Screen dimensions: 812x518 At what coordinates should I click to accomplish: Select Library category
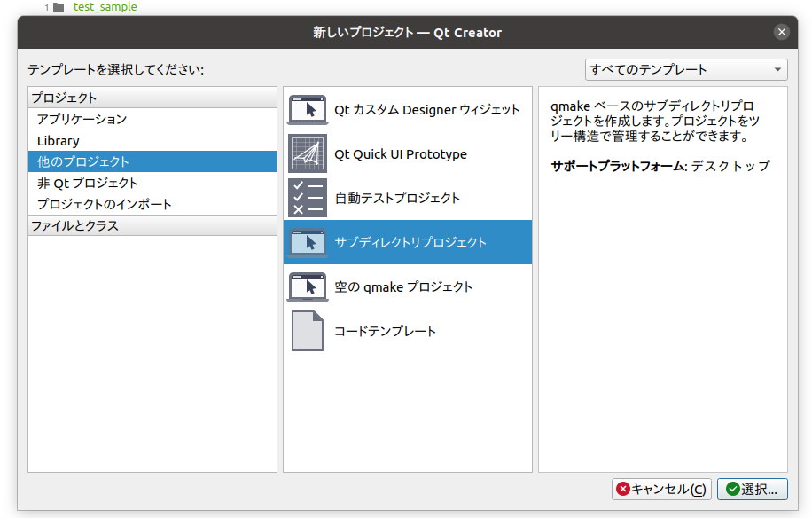click(152, 140)
